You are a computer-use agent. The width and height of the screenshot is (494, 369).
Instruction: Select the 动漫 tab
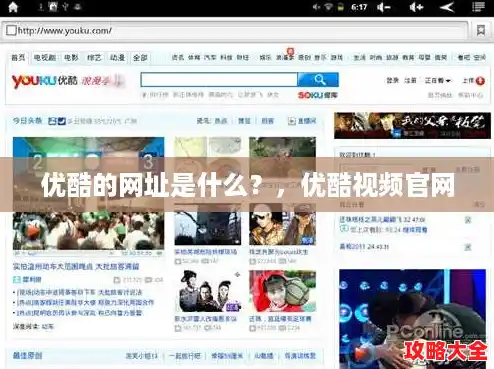[117, 57]
